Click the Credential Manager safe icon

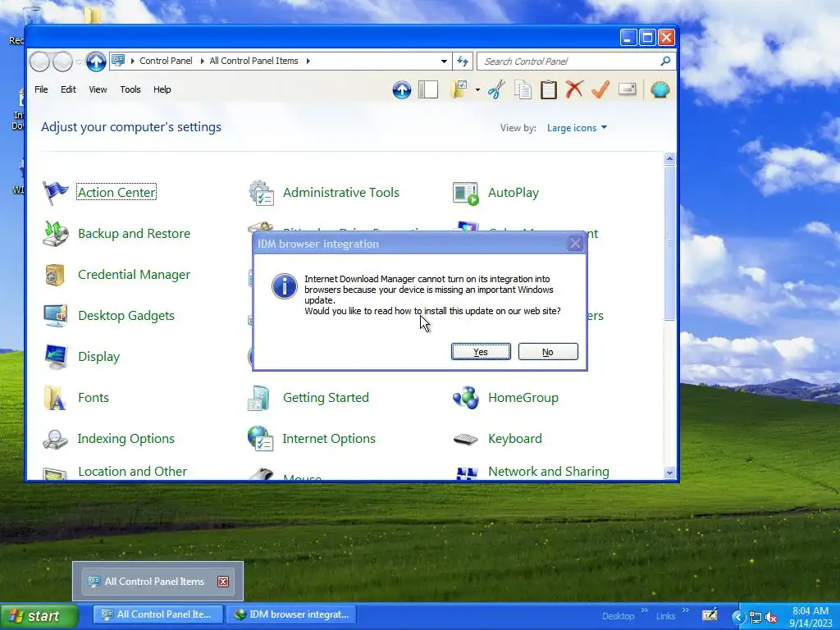55,275
